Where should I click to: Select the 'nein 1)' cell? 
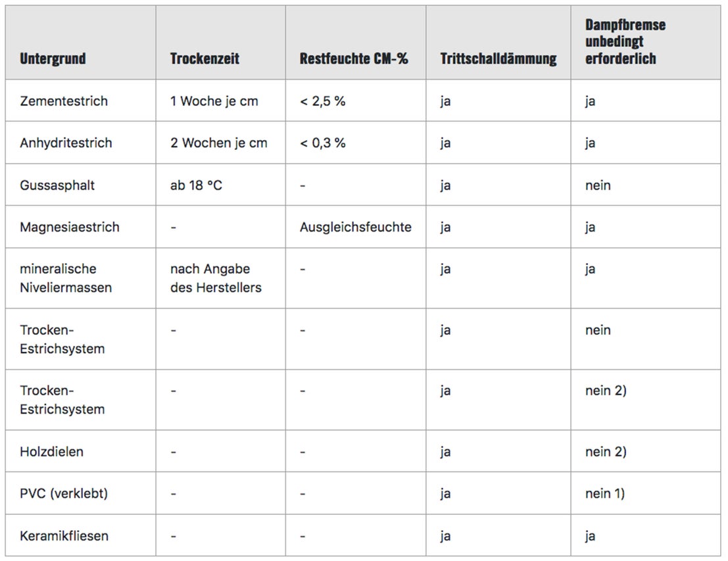click(605, 493)
